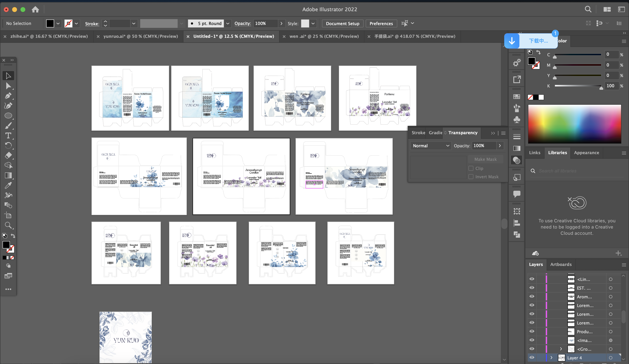The width and height of the screenshot is (629, 364).
Task: Open the 5 pt. Round brush dropdown
Action: 228,23
